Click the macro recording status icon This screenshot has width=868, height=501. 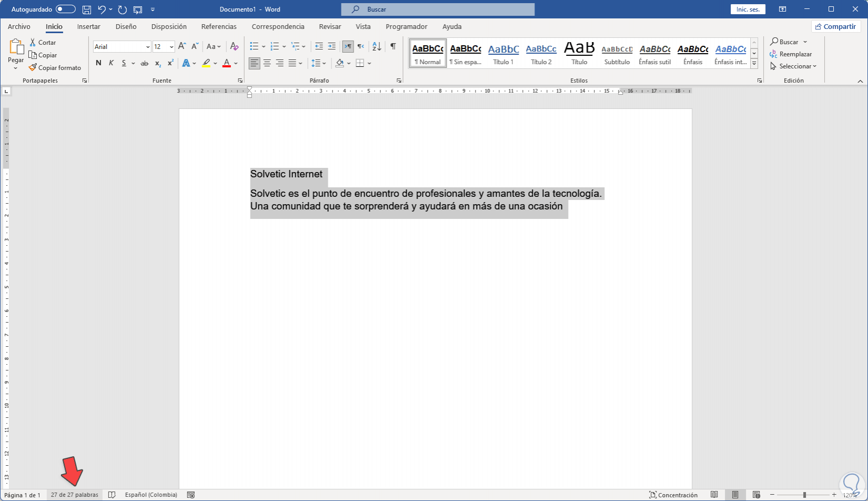[x=191, y=495]
